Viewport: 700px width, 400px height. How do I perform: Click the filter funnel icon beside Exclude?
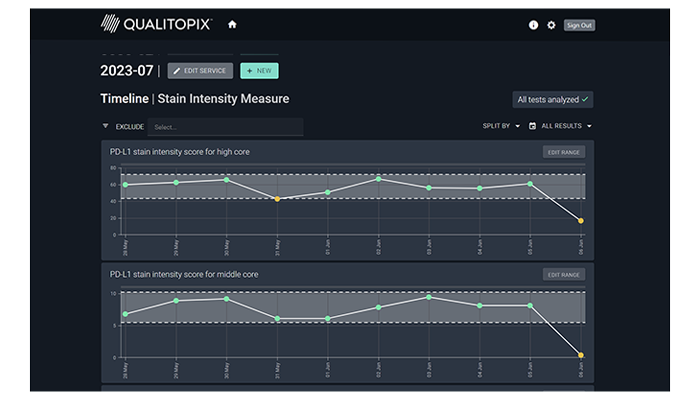tap(106, 126)
